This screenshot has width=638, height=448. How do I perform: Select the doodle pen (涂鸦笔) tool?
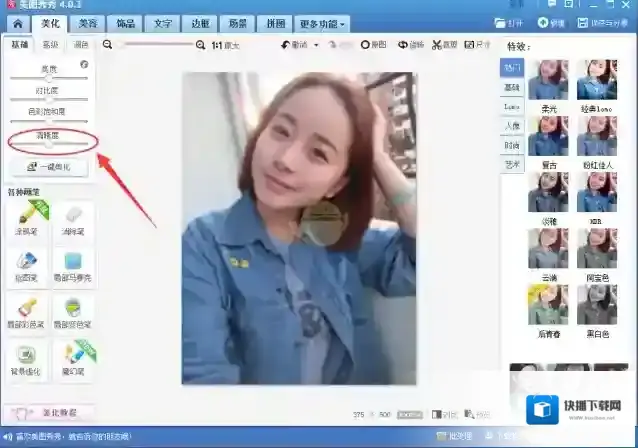click(x=26, y=220)
